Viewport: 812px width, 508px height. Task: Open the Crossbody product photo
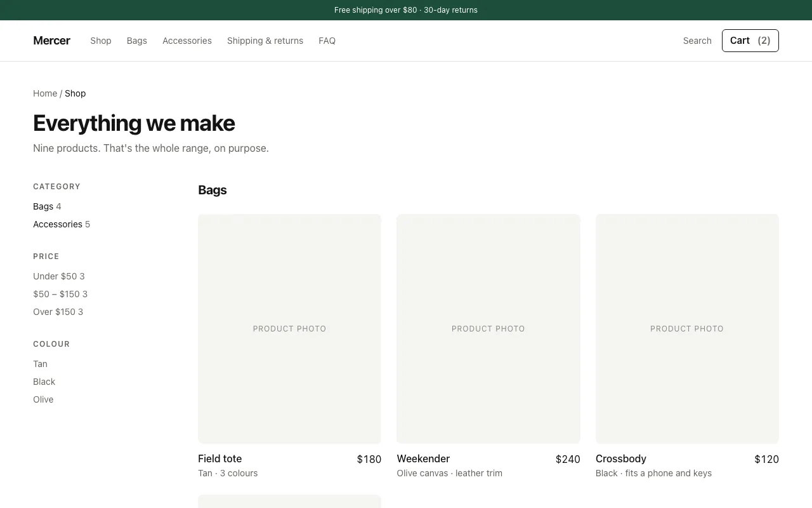[687, 329]
